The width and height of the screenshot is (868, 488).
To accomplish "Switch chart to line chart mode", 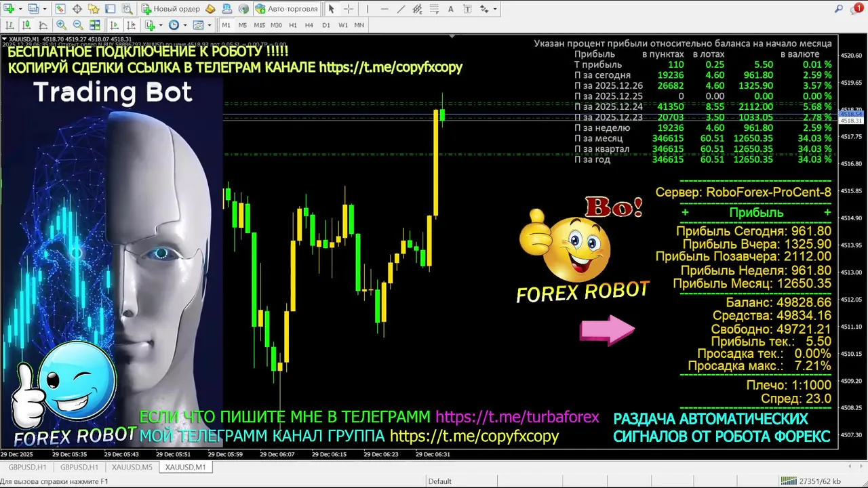I will (x=43, y=25).
